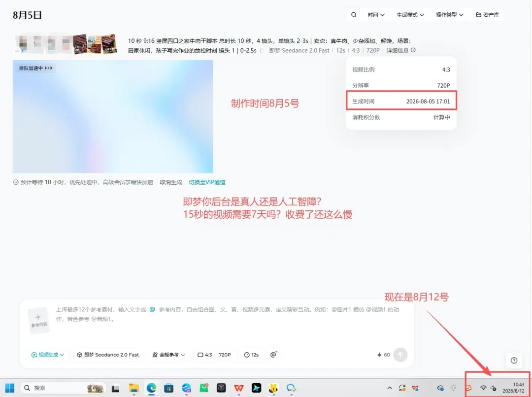Open the 4:3 720P aspect ratio setting
This screenshot has height=397, width=532.
point(214,355)
